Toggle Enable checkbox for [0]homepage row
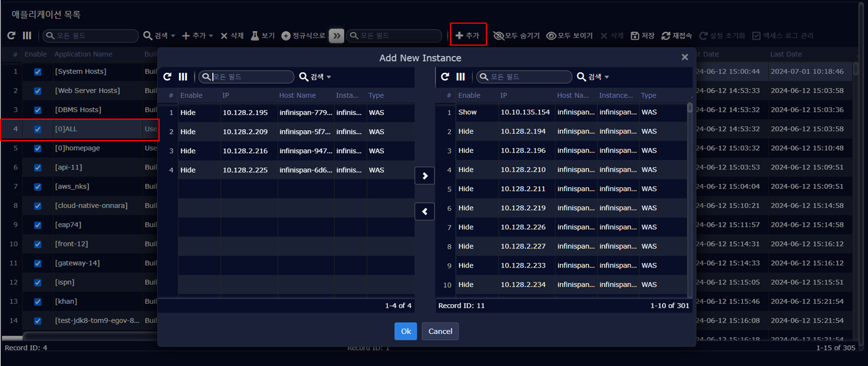Viewport: 868px width, 366px height. click(x=38, y=149)
